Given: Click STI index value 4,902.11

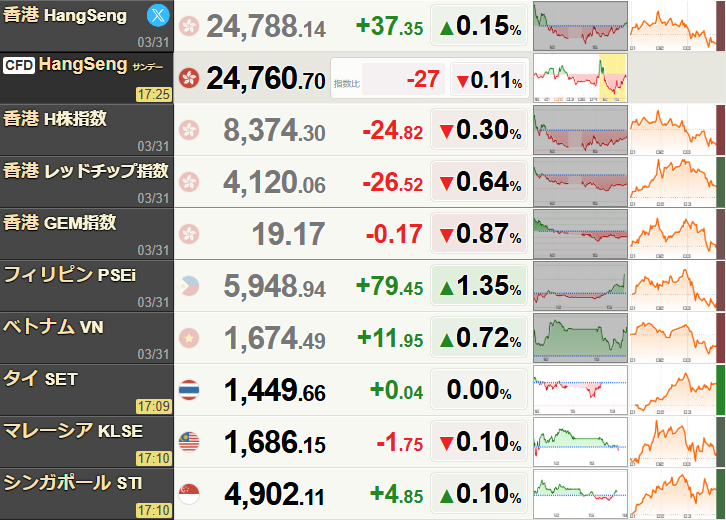Looking at the screenshot, I should [275, 494].
